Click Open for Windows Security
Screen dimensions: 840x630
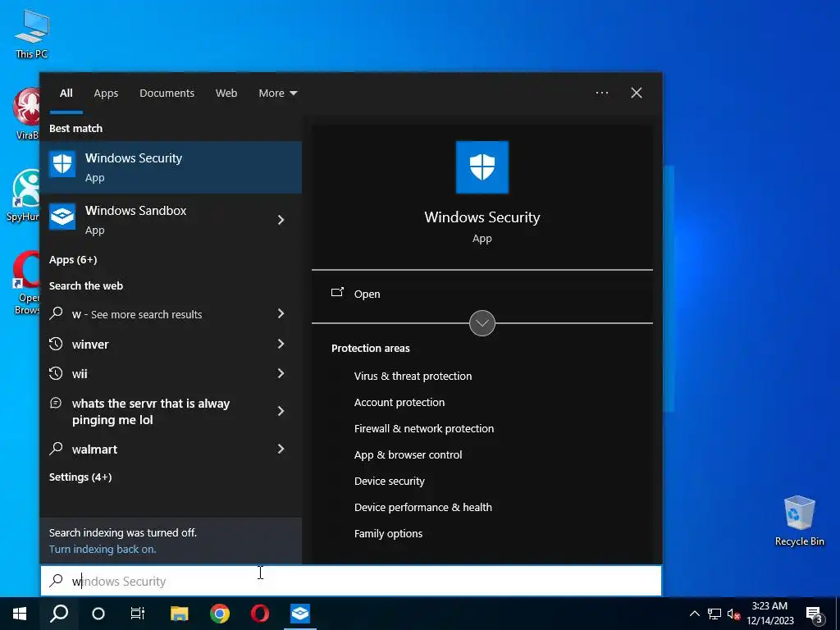(x=367, y=294)
